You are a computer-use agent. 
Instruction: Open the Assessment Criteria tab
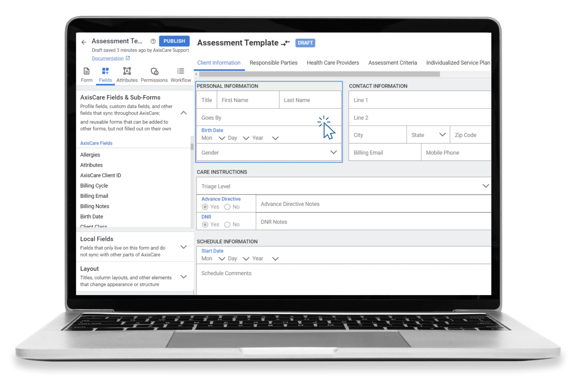[x=393, y=63]
